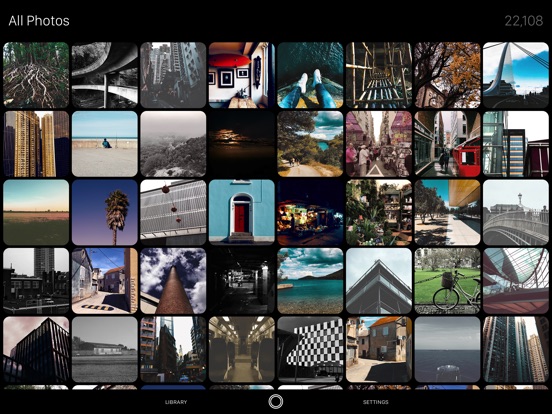Select the bicycle on green lawn photo
Screen dimensions: 552x414
(x=447, y=281)
